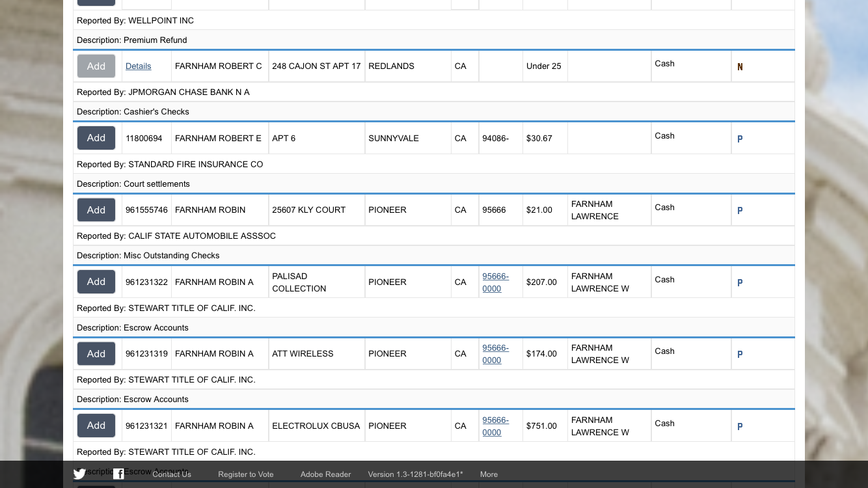
Task: Click city REDLANDS
Action: [x=391, y=66]
